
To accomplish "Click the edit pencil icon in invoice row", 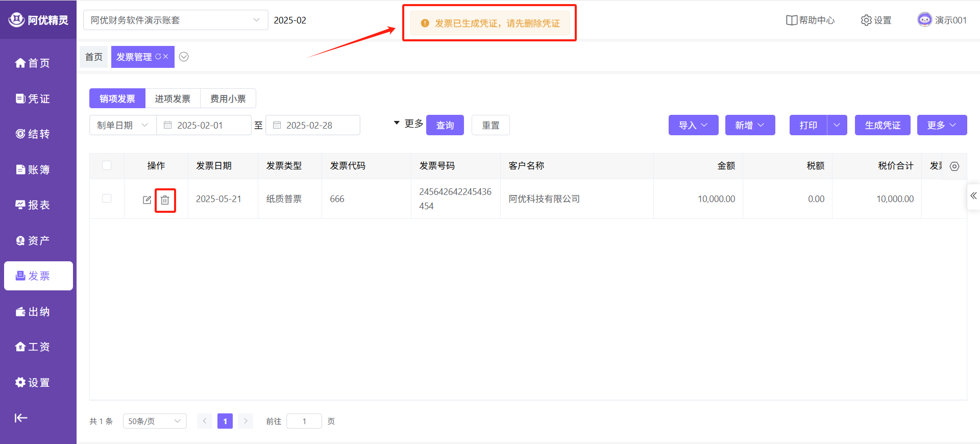I will pyautogui.click(x=147, y=200).
